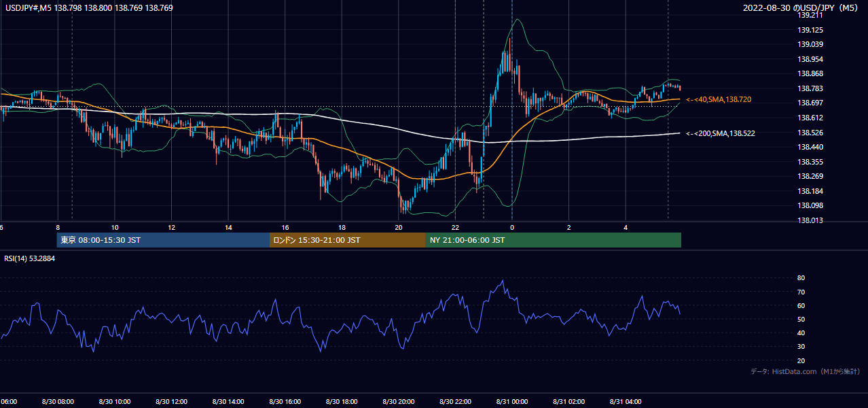This screenshot has height=408, width=868.
Task: Click price axis value 138.269
Action: [810, 176]
